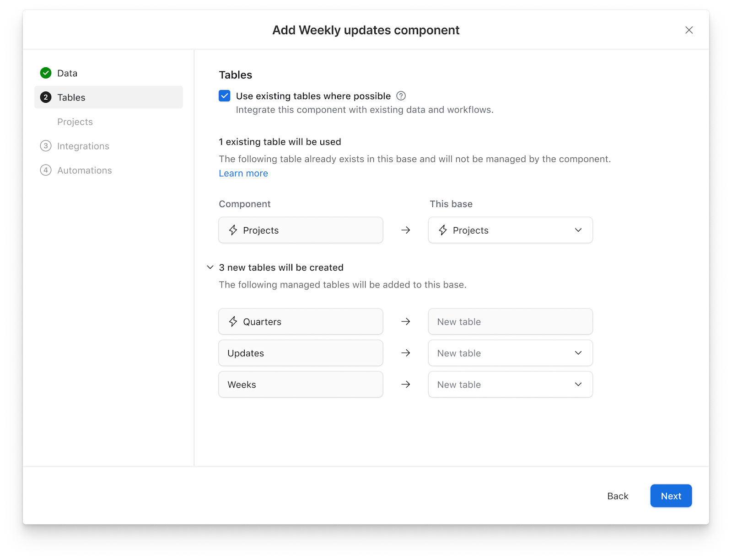732x560 pixels.
Task: Collapse the 3 new tables section
Action: 210,267
